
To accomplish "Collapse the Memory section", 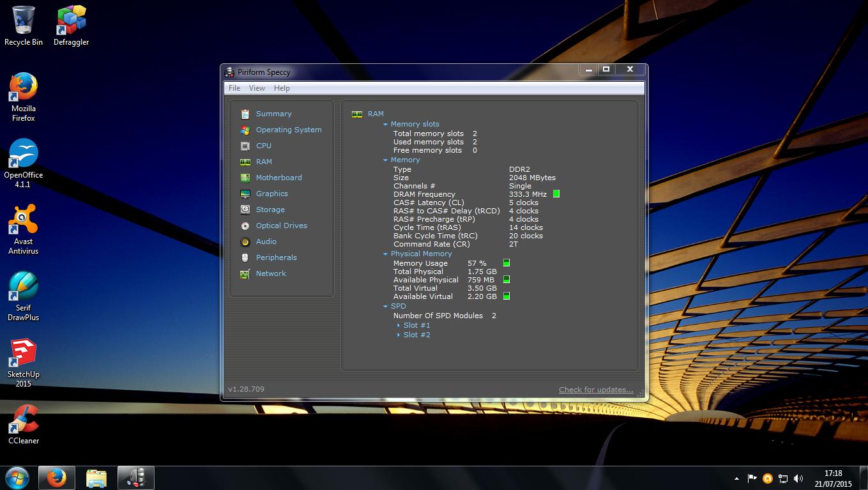I will click(385, 160).
